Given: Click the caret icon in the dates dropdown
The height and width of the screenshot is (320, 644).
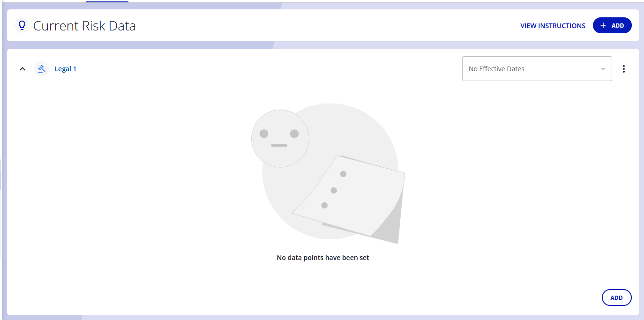Looking at the screenshot, I should click(x=603, y=68).
